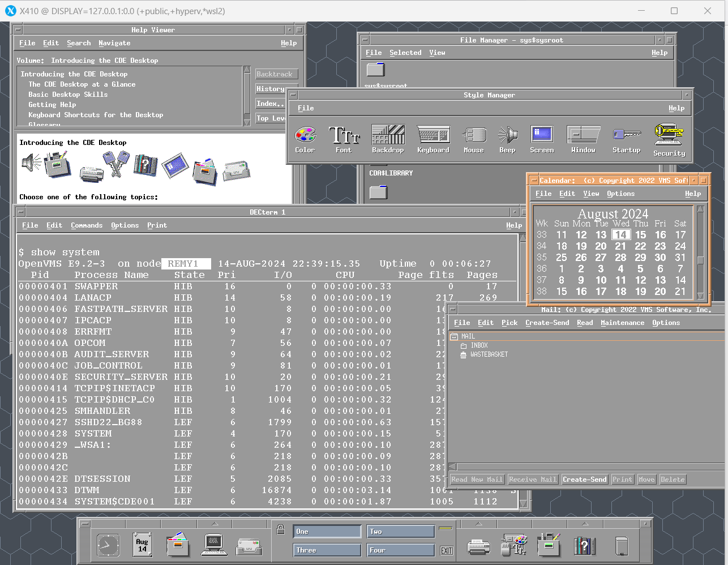Select the Backdrop icon in Style Manager
This screenshot has width=728, height=565.
click(388, 136)
